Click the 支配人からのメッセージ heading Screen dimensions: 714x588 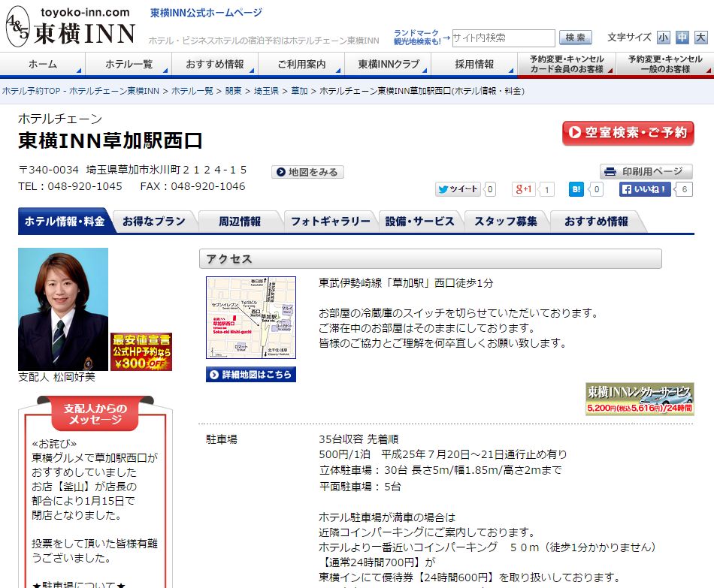click(x=95, y=414)
